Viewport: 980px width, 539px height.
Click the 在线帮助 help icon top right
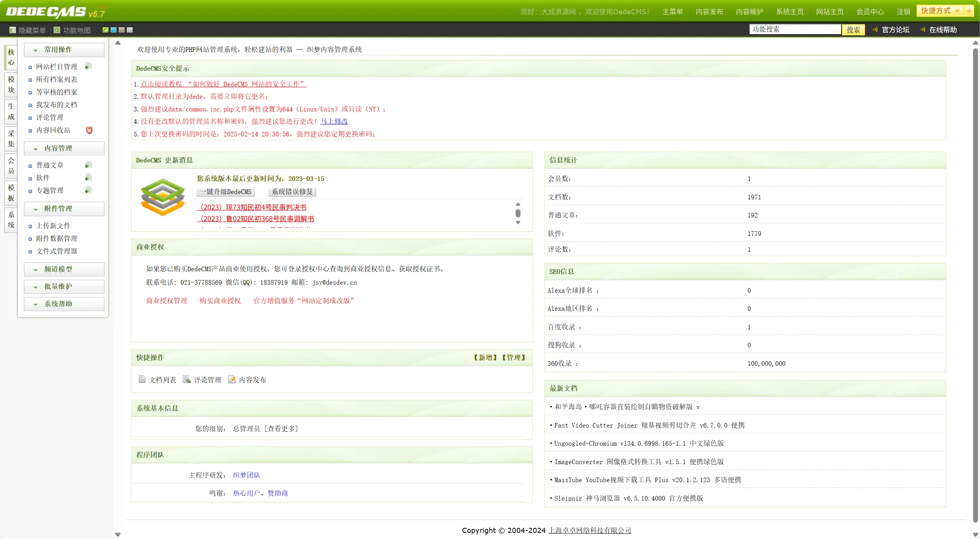pyautogui.click(x=922, y=30)
